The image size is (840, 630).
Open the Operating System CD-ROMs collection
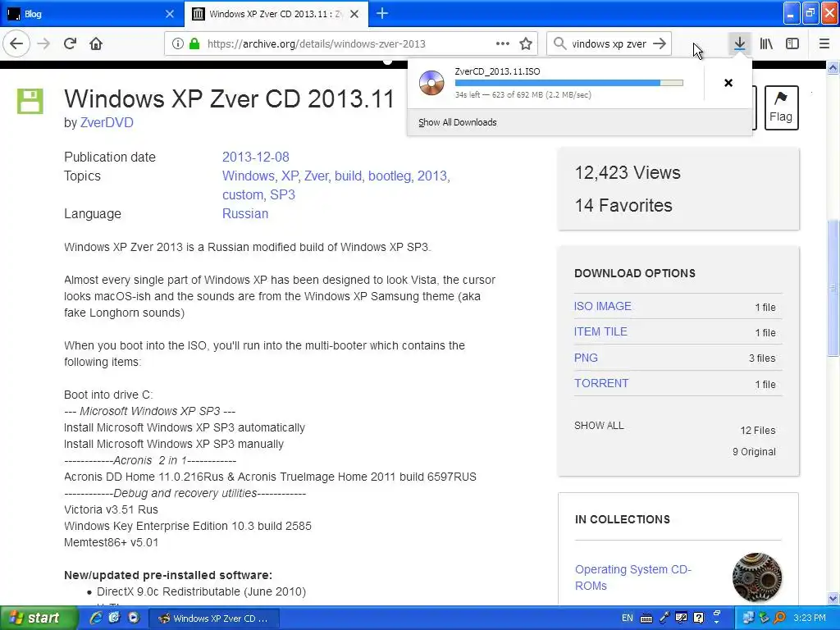coord(633,577)
